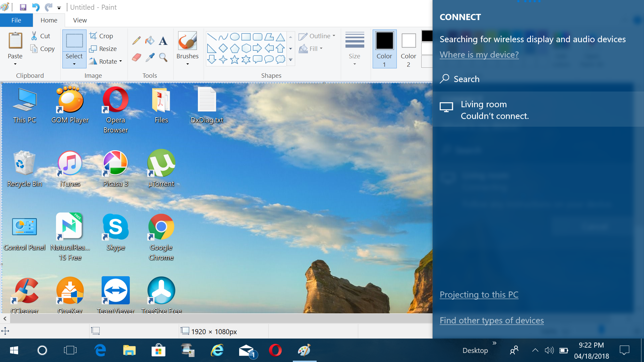Show hidden system tray icons

(x=535, y=351)
